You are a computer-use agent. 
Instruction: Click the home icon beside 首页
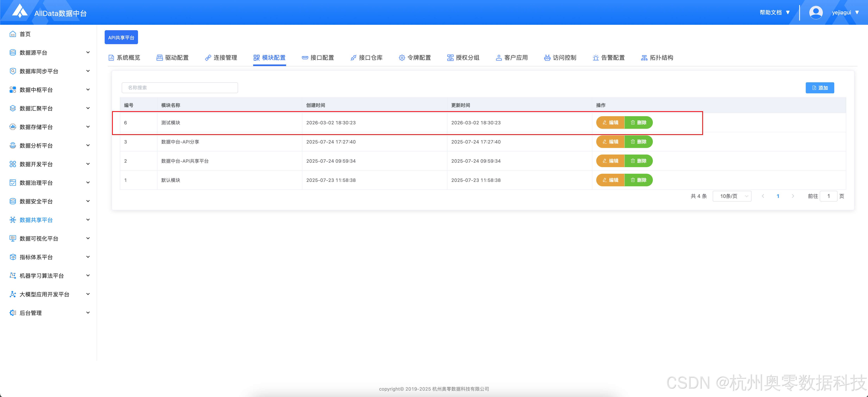pos(13,34)
